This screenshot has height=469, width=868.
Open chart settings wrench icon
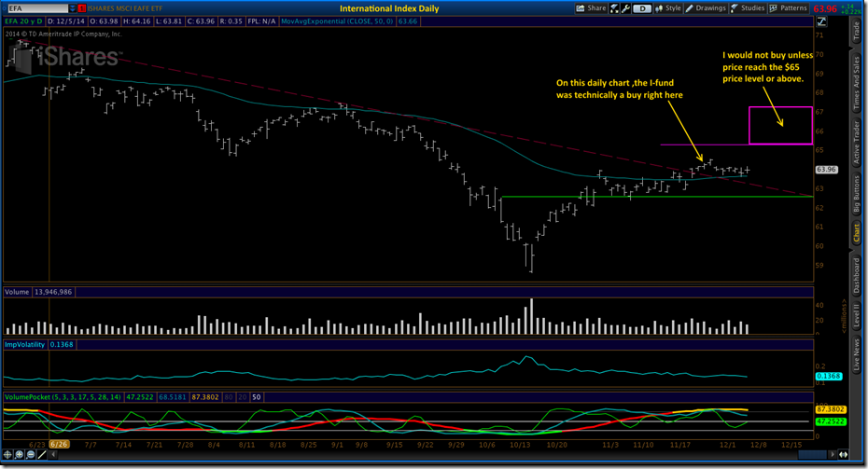pos(625,8)
